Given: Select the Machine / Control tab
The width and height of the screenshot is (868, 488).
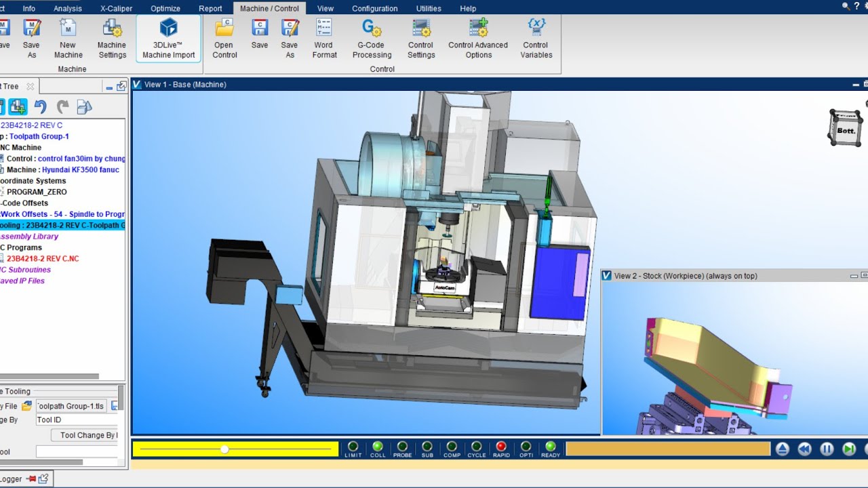Looking at the screenshot, I should point(269,8).
